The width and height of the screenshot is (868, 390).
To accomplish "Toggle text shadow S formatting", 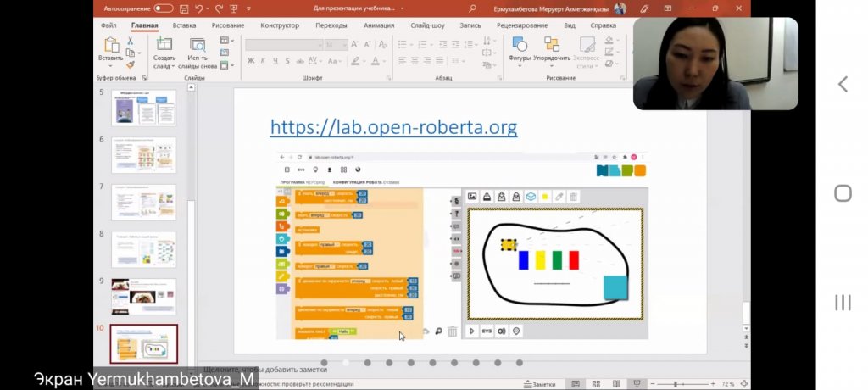I will 287,61.
